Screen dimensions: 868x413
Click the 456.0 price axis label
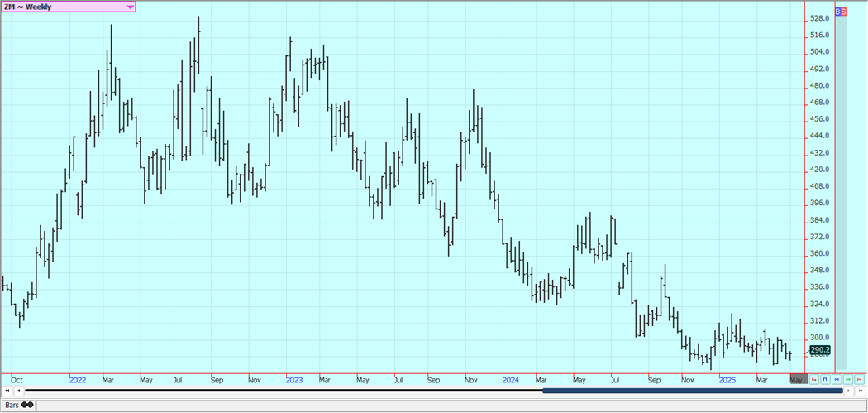[819, 119]
